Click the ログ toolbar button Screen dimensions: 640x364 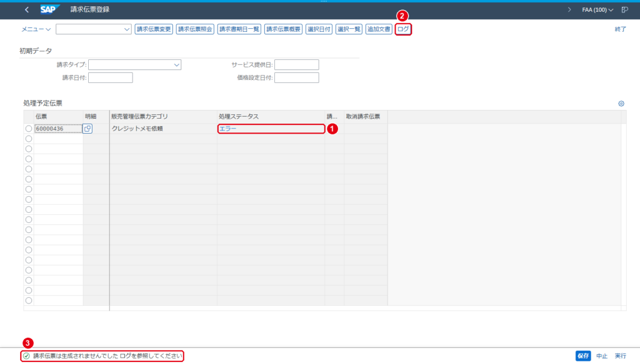point(403,29)
